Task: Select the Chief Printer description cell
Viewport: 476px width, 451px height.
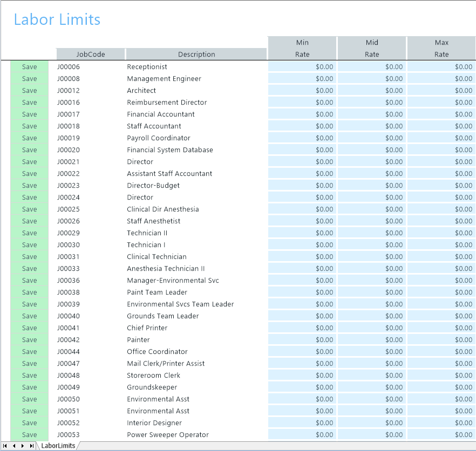Action: coord(147,328)
